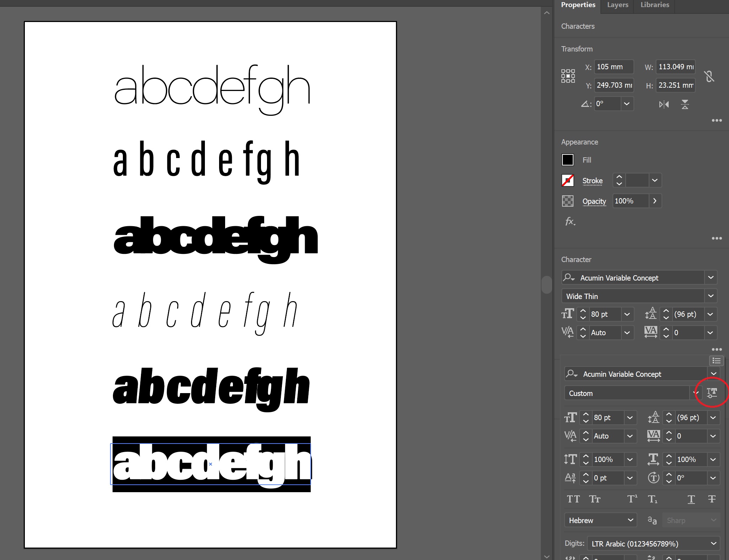Select the black Fill color swatch
This screenshot has width=729, height=560.
567,160
